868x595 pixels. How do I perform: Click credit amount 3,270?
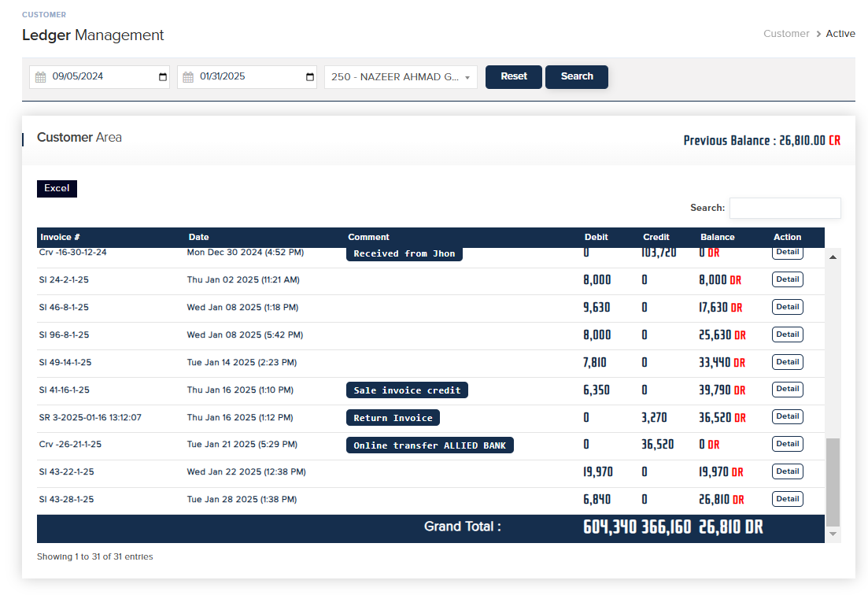pyautogui.click(x=654, y=417)
